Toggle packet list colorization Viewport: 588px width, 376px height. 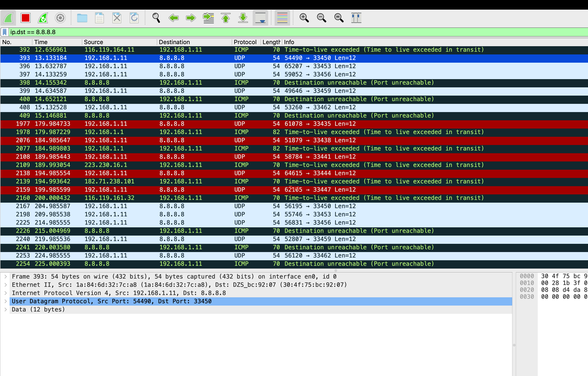tap(282, 18)
